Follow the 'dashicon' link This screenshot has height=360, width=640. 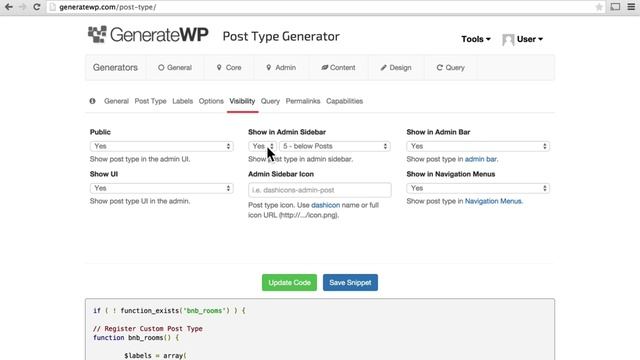pos(325,205)
